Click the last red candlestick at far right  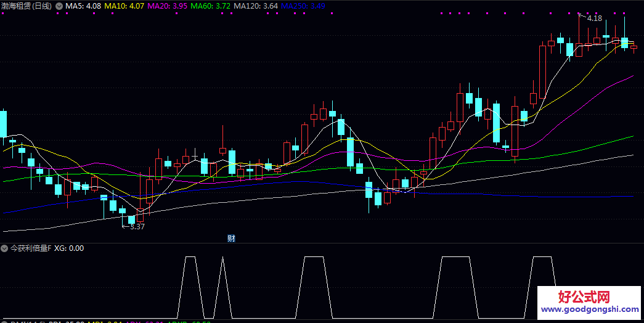[x=634, y=47]
